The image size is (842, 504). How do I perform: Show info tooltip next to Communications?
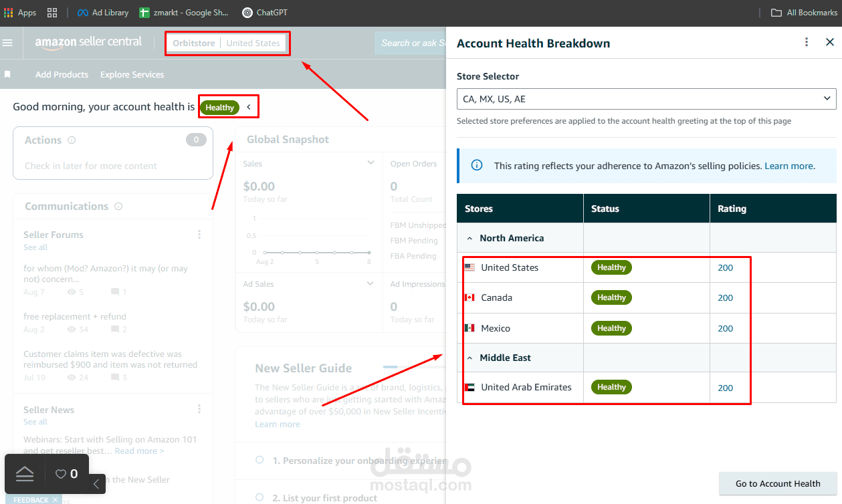[x=118, y=207]
